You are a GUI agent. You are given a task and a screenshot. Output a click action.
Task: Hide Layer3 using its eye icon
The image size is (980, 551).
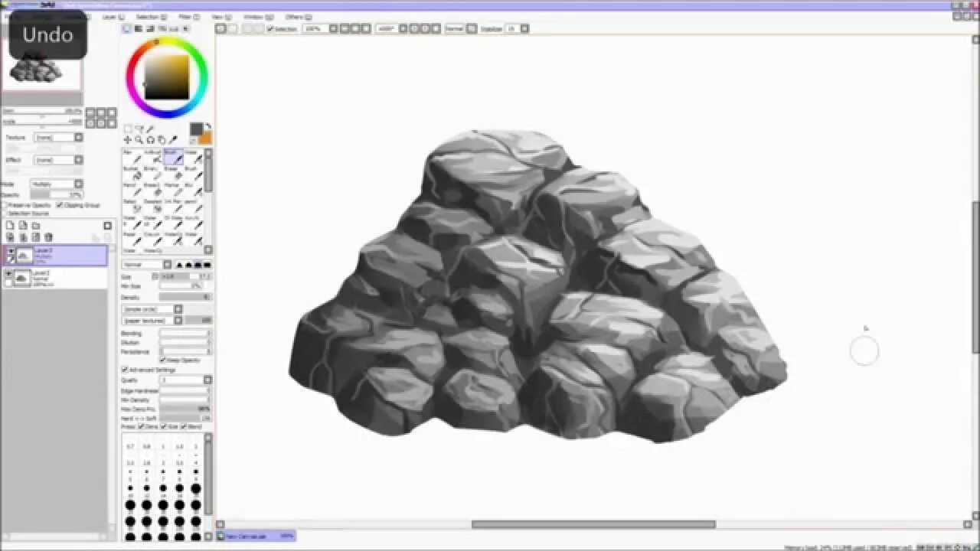pos(10,251)
